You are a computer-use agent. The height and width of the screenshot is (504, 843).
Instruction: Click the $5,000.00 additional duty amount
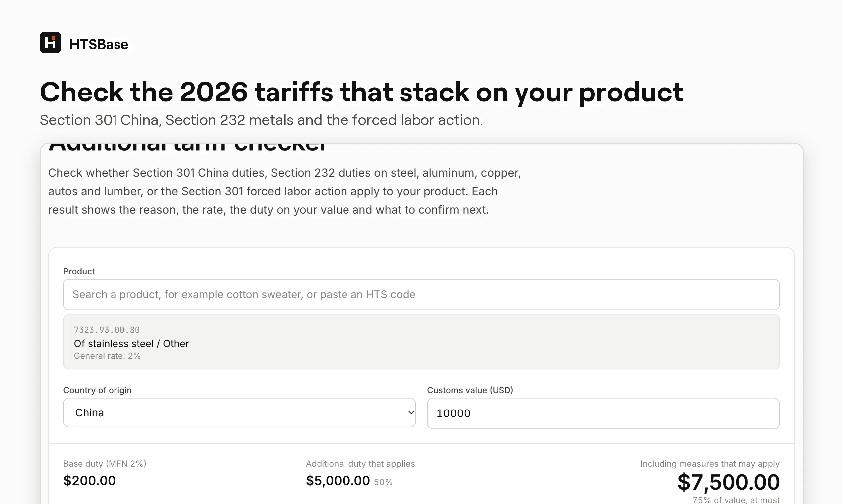[x=338, y=480]
